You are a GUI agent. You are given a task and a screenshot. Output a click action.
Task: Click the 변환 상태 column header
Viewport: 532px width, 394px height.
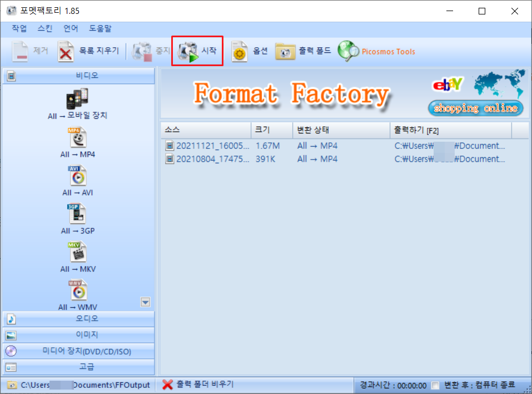point(341,130)
